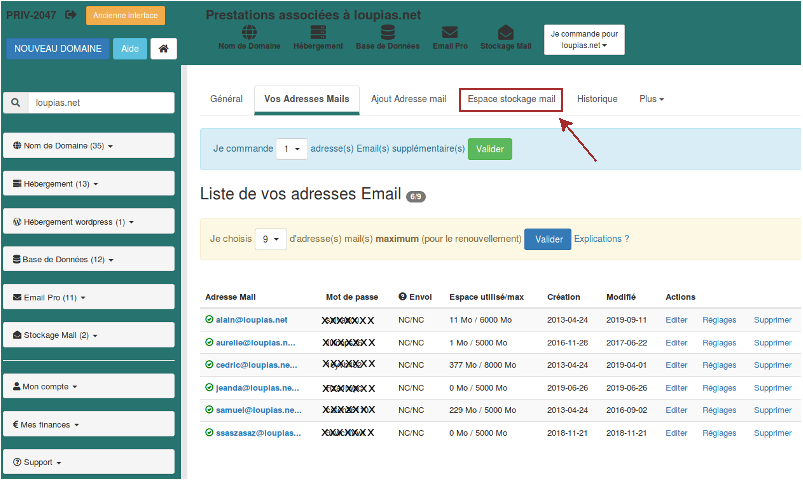This screenshot has height=481, width=803.
Task: Click the Base de Données database icon
Action: click(x=388, y=32)
